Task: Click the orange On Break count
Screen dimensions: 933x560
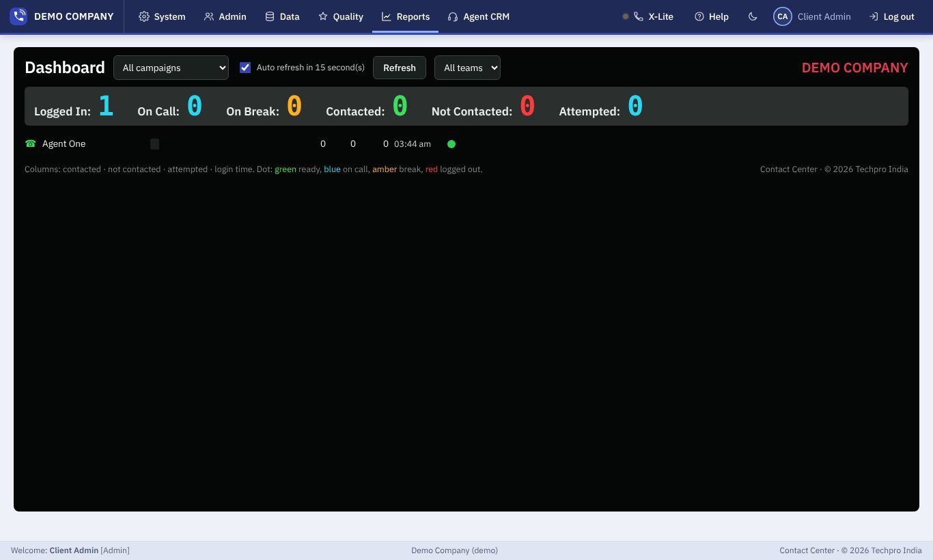Action: tap(294, 106)
